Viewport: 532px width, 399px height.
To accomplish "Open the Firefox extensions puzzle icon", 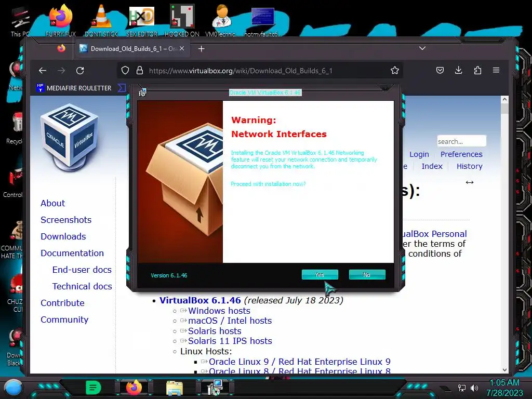I will tap(477, 70).
